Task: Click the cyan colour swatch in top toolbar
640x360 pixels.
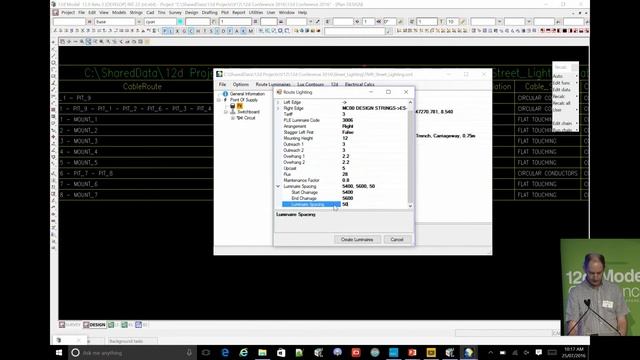Action: (x=180, y=22)
